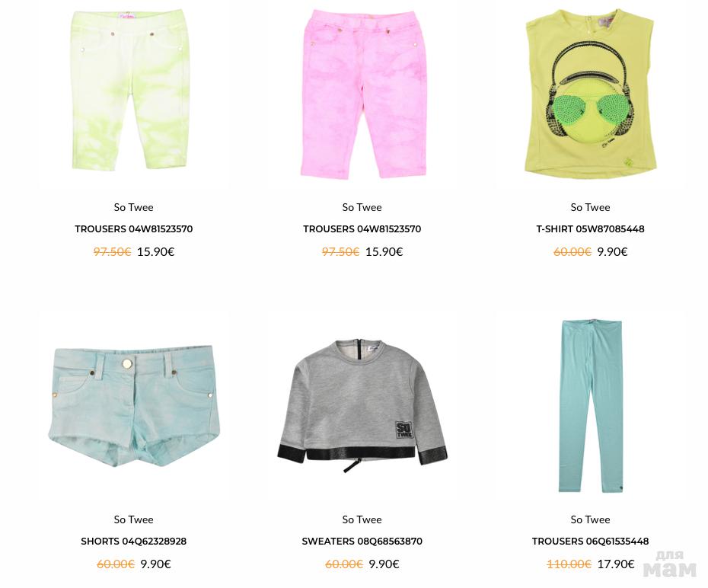Screen dimensions: 708x588
Task: Click the 17.90€ sale price
Action: [616, 564]
